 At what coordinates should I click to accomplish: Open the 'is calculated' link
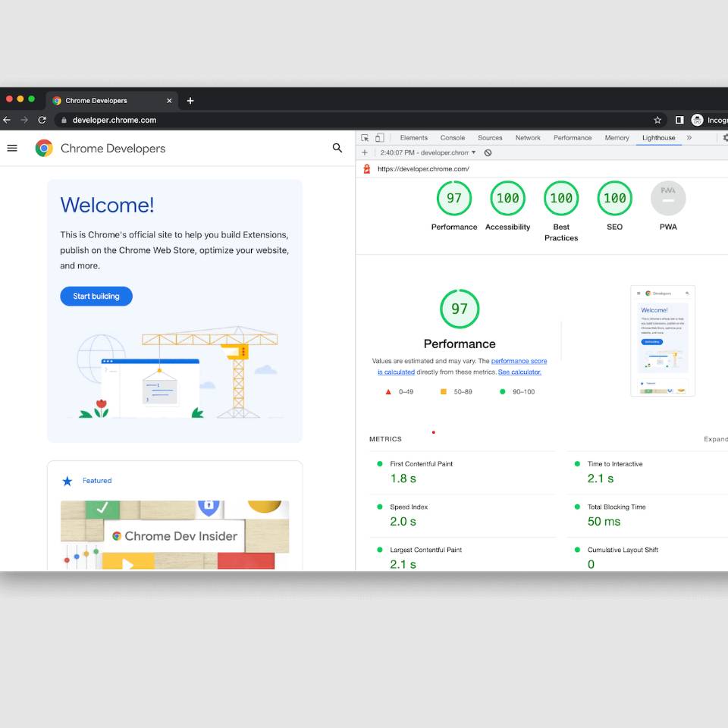pyautogui.click(x=396, y=372)
